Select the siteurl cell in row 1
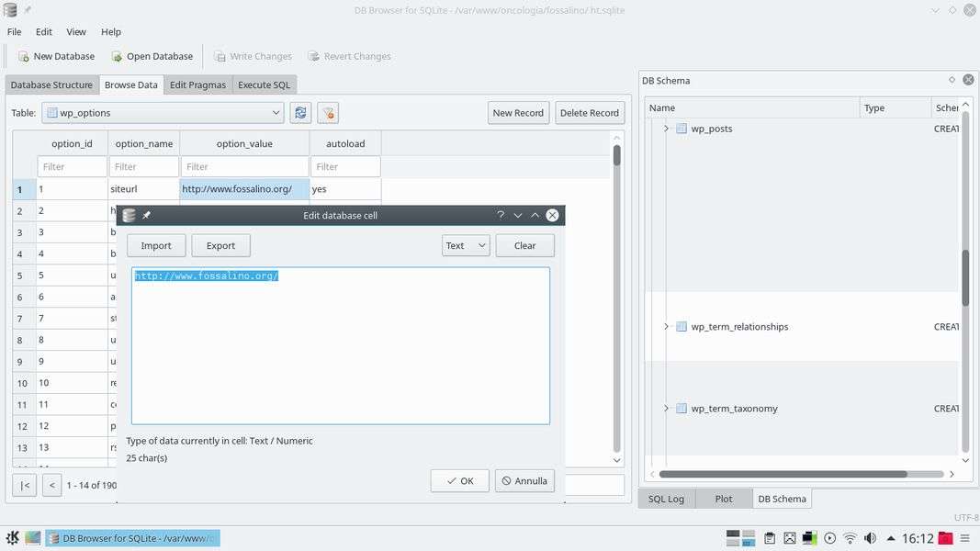This screenshot has width=980, height=551. [144, 188]
